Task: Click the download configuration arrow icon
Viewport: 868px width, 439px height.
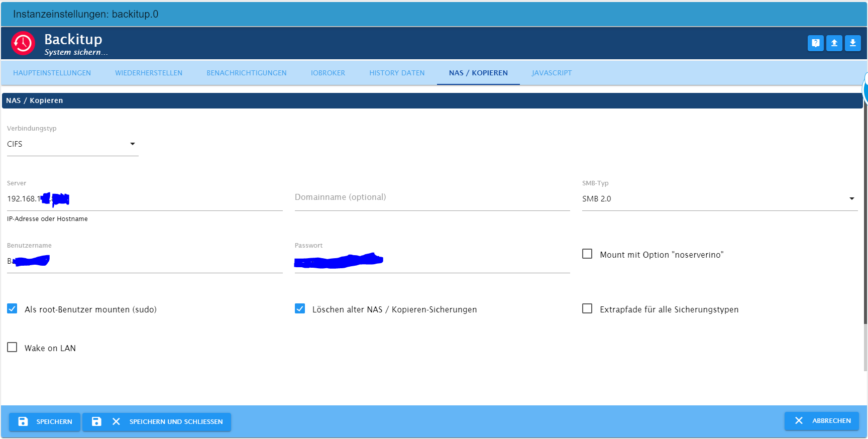Action: pyautogui.click(x=853, y=43)
